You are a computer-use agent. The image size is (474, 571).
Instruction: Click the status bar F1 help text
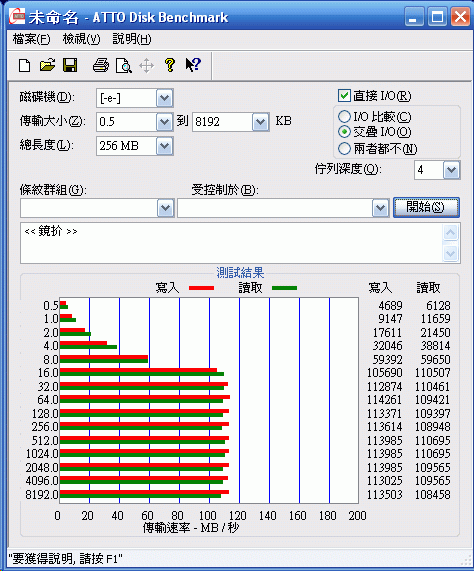(66, 559)
